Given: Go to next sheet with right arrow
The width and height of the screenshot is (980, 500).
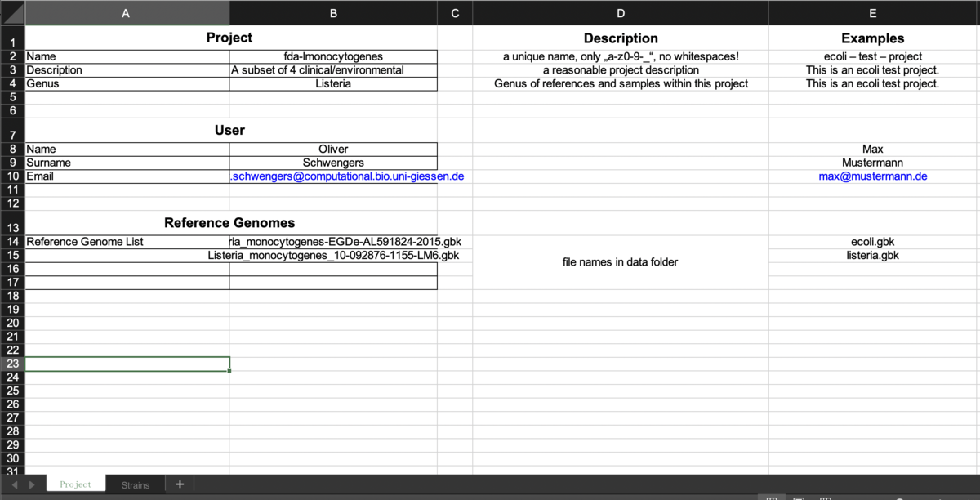Looking at the screenshot, I should pos(32,485).
